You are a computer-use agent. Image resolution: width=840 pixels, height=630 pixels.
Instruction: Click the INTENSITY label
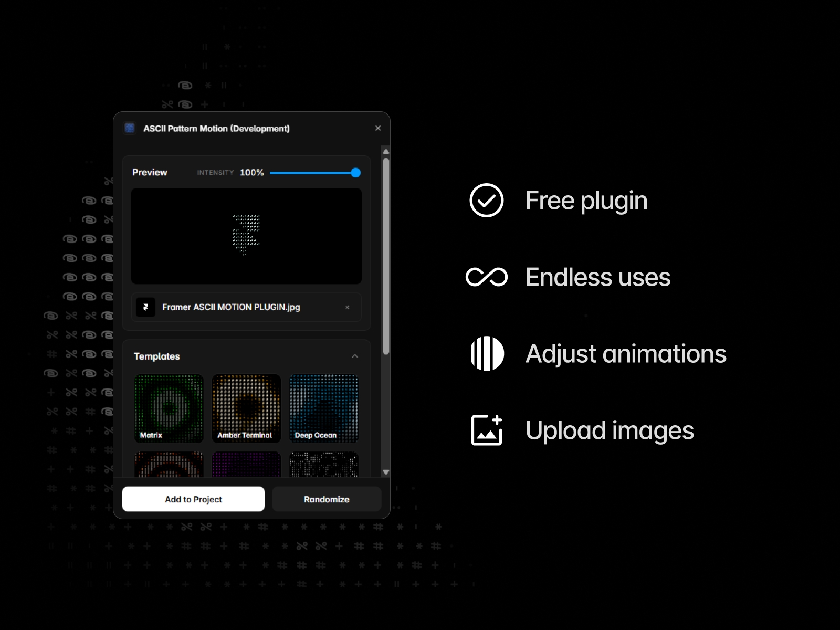tap(215, 173)
